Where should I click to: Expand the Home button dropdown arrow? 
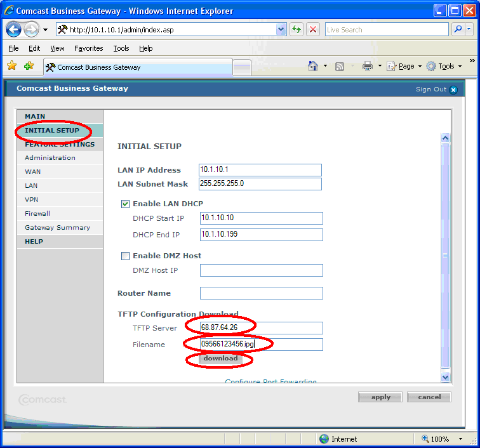(325, 66)
